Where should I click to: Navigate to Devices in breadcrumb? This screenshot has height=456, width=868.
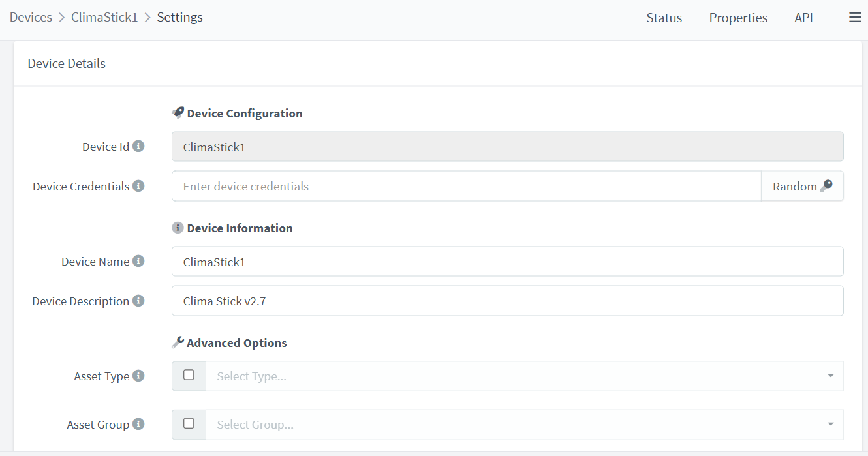[x=31, y=18]
